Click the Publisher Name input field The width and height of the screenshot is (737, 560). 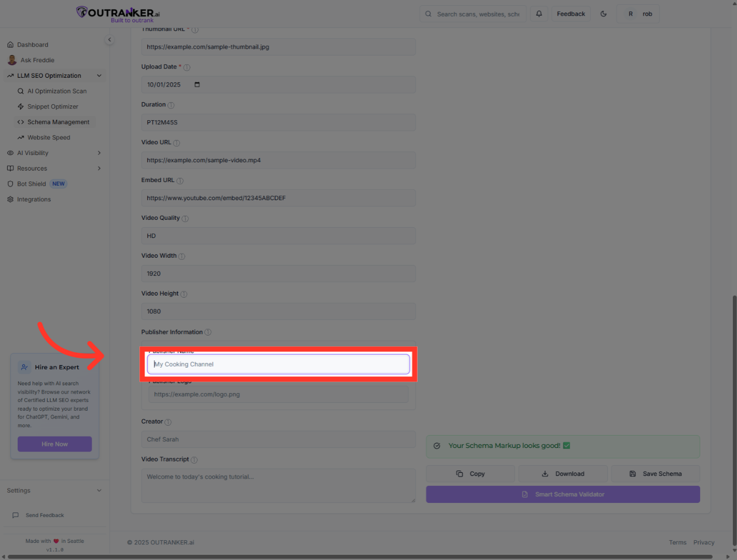(x=278, y=364)
